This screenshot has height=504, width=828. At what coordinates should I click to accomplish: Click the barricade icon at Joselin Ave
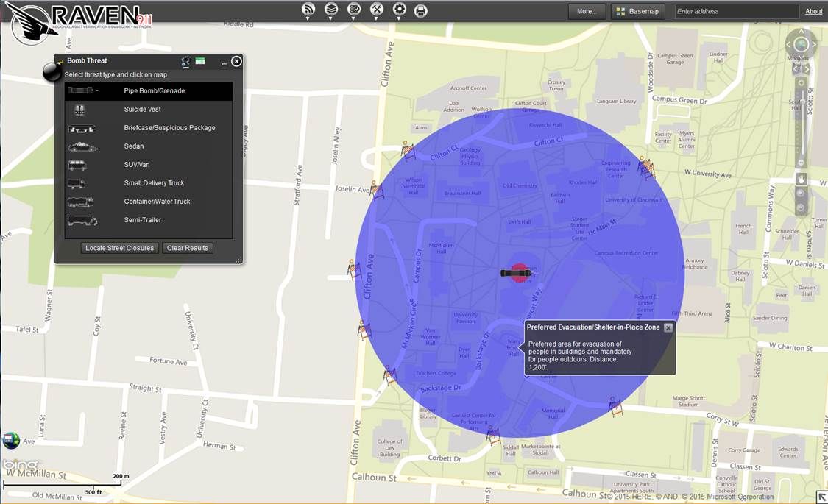click(x=377, y=190)
